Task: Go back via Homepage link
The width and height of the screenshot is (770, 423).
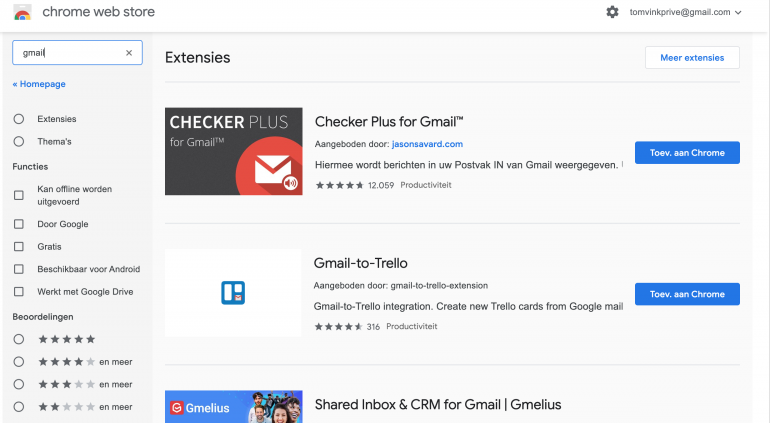Action: tap(39, 84)
